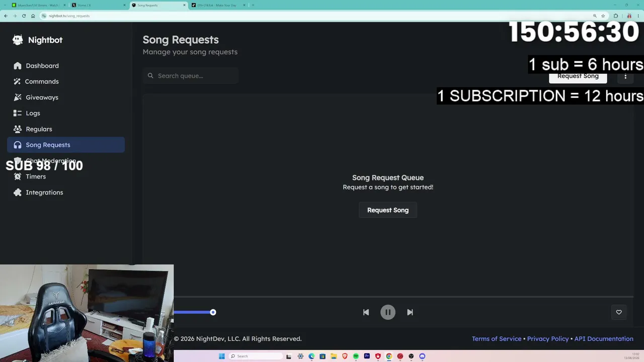Skip to the next song

pos(410,312)
